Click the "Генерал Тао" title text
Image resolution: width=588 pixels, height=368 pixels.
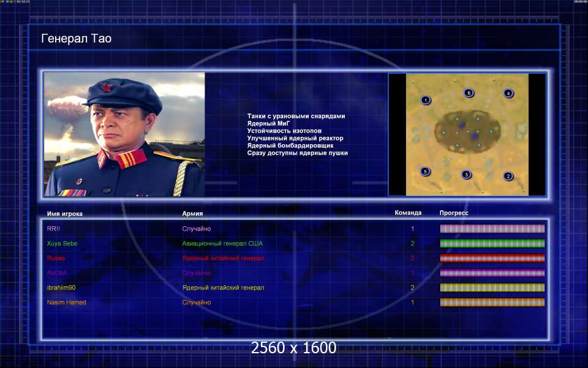(x=76, y=39)
